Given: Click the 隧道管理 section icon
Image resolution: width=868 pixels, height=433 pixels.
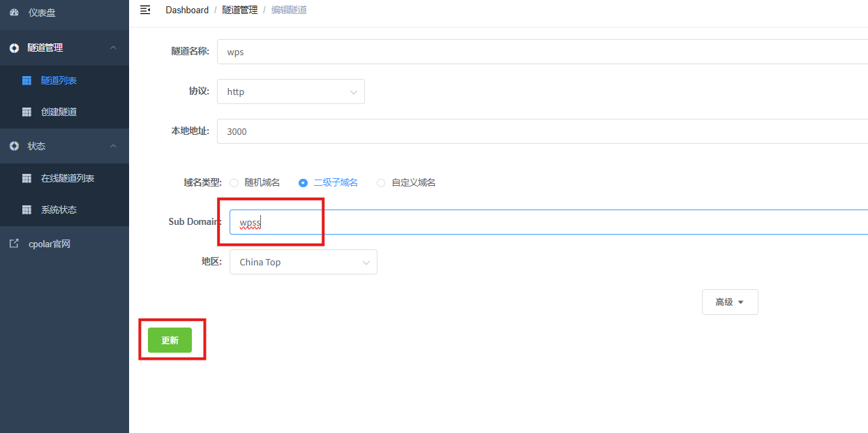Looking at the screenshot, I should coord(14,48).
